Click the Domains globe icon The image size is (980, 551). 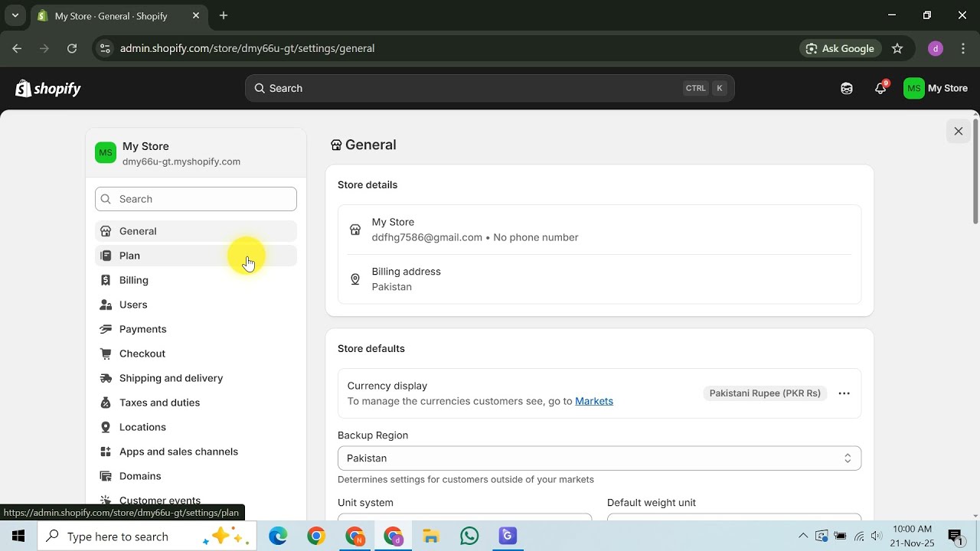[x=106, y=476]
